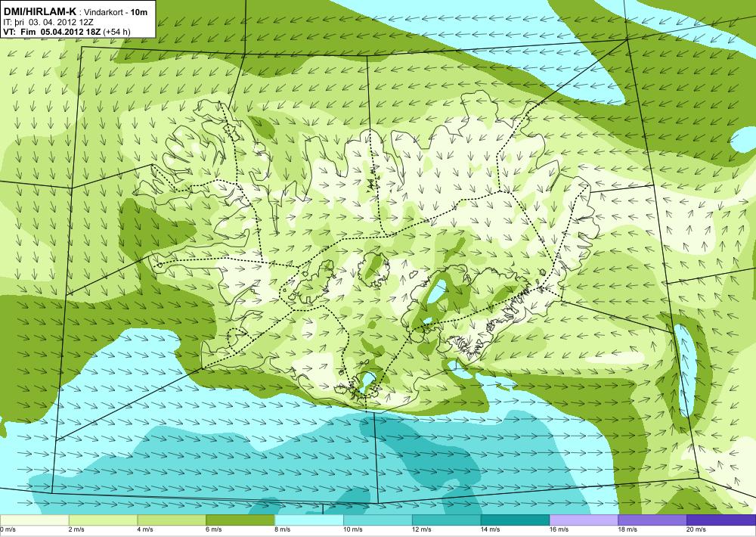Viewport: 756px width, 537px height.
Task: Pick the dark green swatch between 6 and 8 m/s
Action: 240,520
